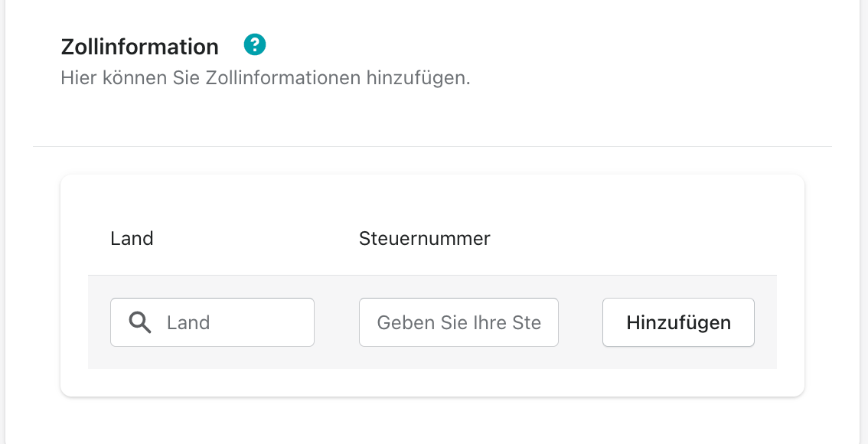Click the subtitle Hier können Sie Zollinformationen hinzufügen
868x444 pixels.
click(265, 78)
